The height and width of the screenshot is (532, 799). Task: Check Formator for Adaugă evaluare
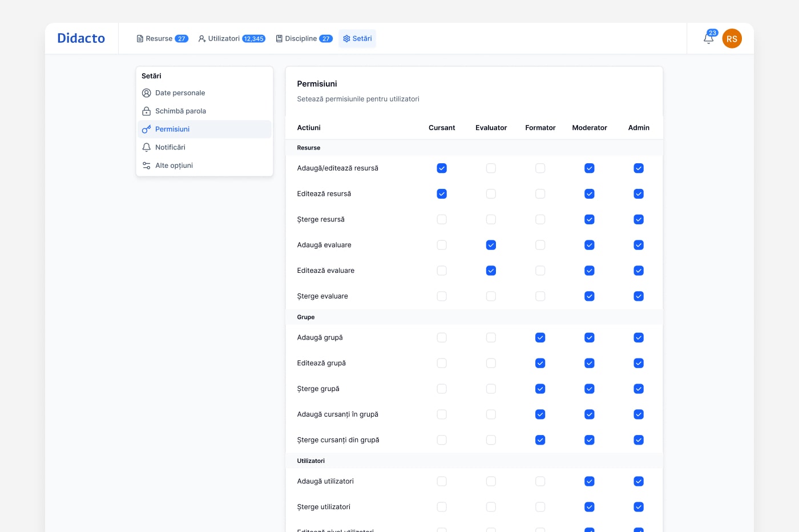click(x=540, y=245)
